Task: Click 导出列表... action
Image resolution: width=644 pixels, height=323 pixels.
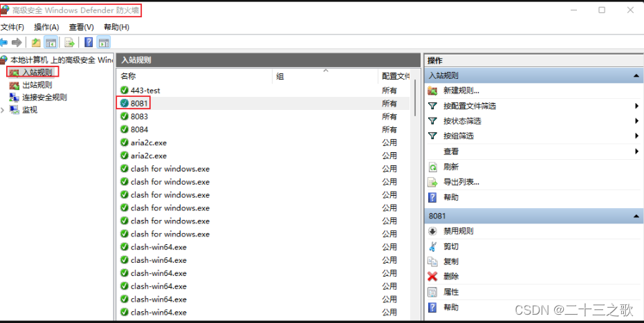Action: tap(461, 182)
